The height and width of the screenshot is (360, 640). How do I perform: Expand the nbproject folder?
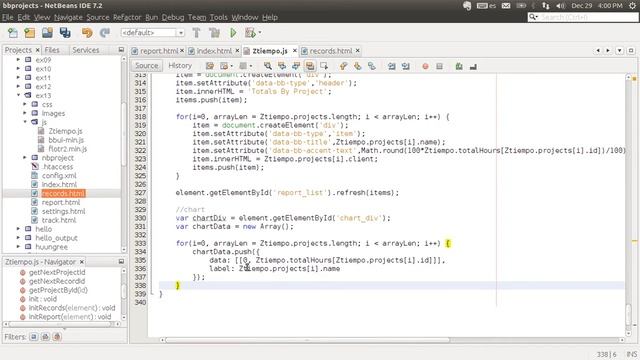tap(24, 158)
